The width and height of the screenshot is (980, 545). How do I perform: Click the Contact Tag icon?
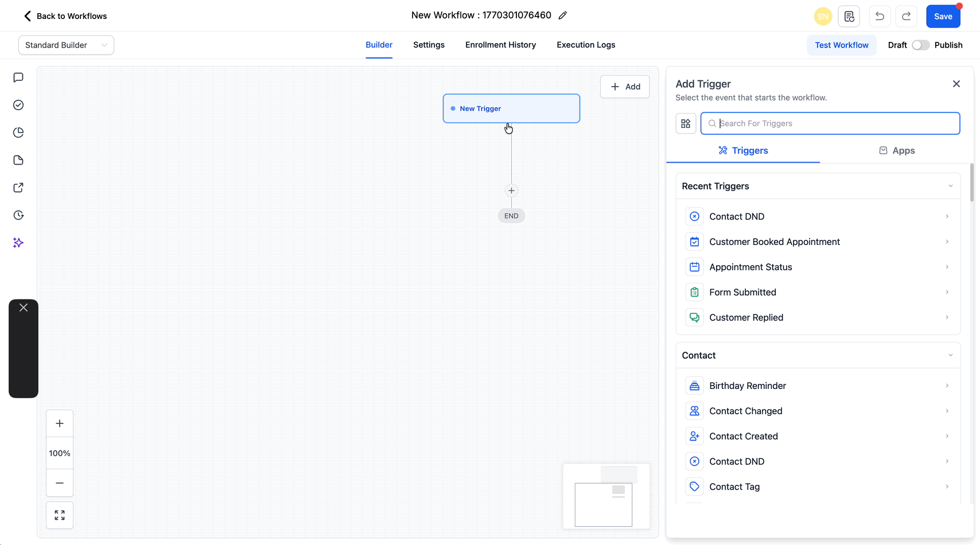pos(694,486)
